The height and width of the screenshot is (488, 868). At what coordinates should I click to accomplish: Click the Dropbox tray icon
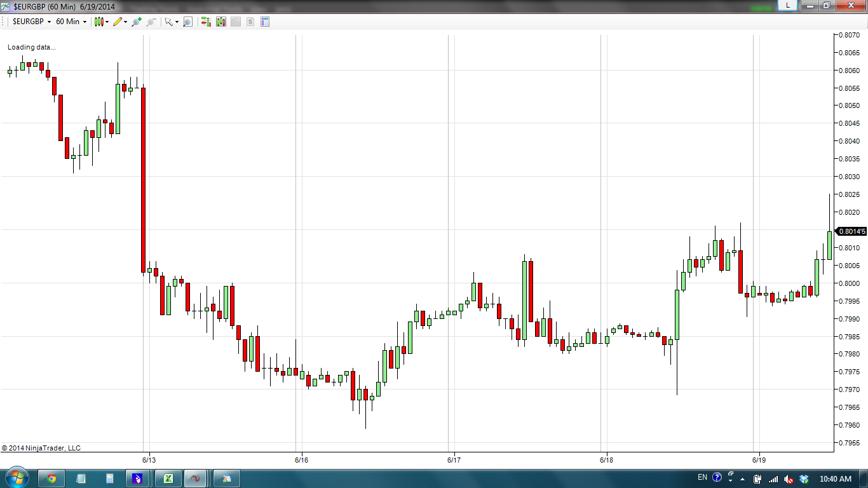tap(804, 478)
